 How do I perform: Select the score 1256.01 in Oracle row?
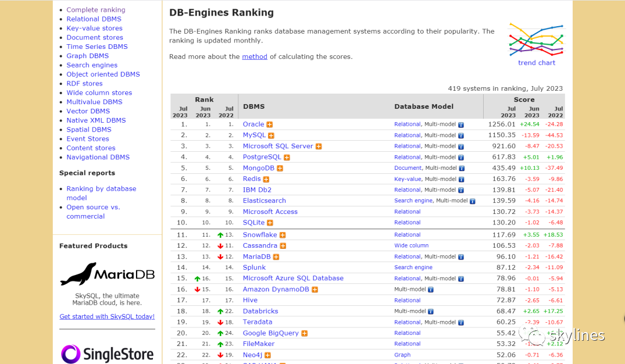[502, 124]
